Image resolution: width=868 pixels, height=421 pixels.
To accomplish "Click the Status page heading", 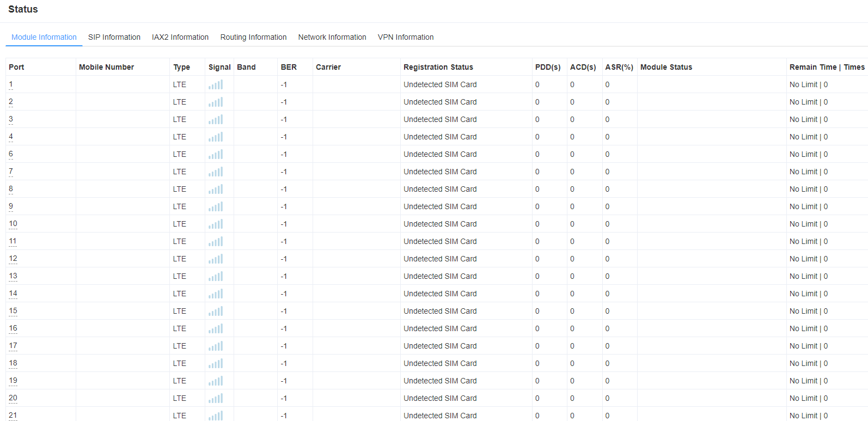I will (23, 9).
